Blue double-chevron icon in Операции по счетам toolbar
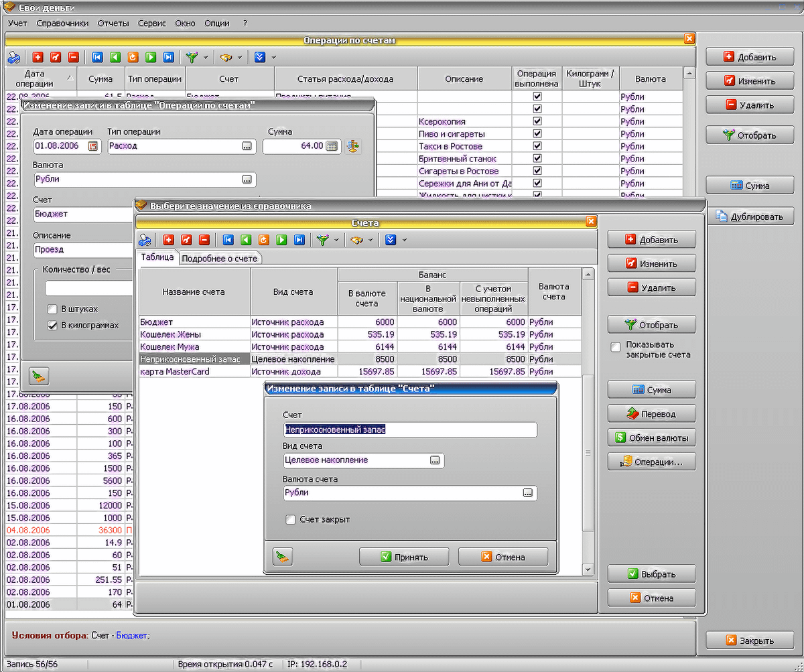Screen dimensions: 804x672 (260, 58)
